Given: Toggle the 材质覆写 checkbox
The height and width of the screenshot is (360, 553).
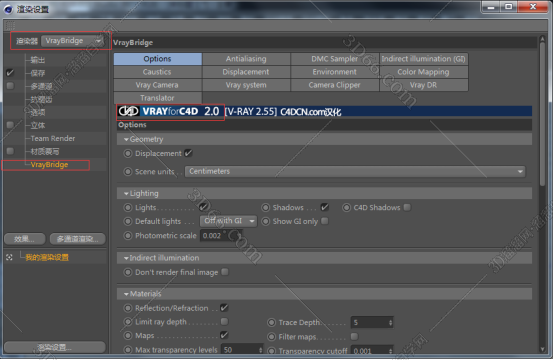Looking at the screenshot, I should (10, 151).
